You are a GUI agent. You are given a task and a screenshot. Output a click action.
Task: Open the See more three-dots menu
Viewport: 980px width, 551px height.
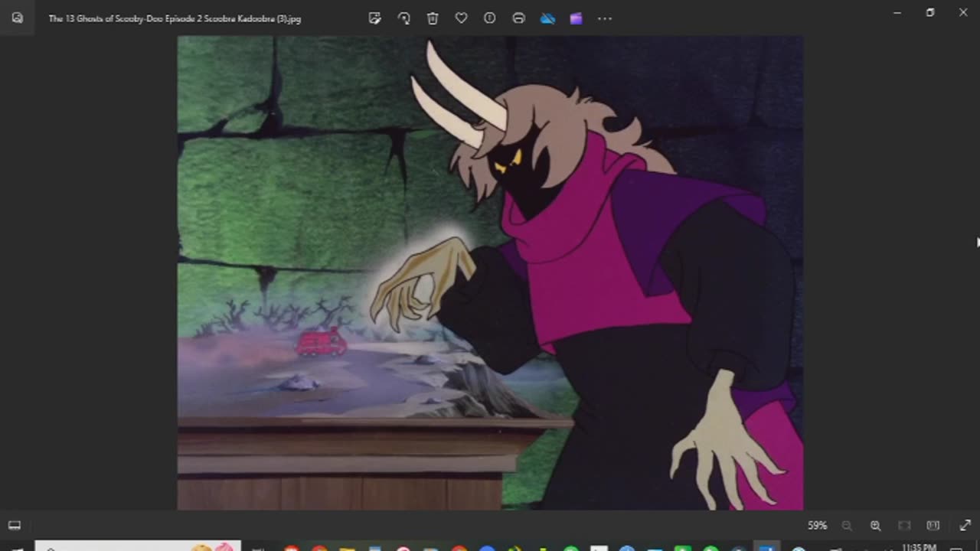coord(605,18)
